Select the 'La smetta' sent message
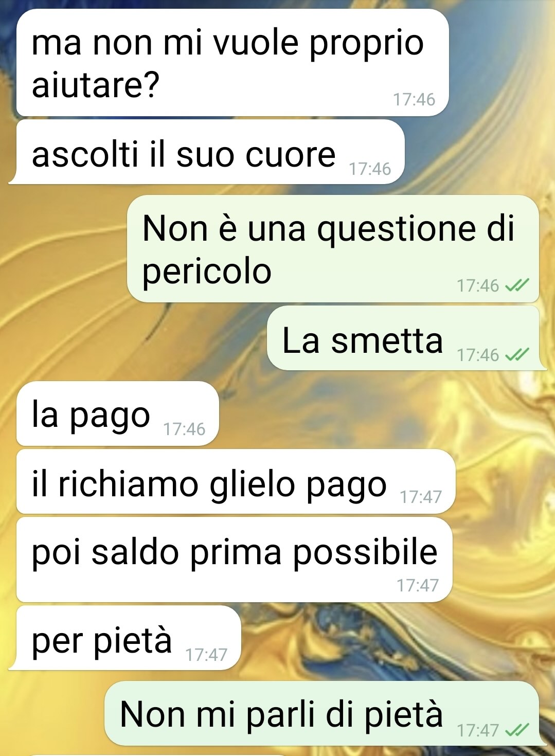555x756 pixels. [406, 338]
